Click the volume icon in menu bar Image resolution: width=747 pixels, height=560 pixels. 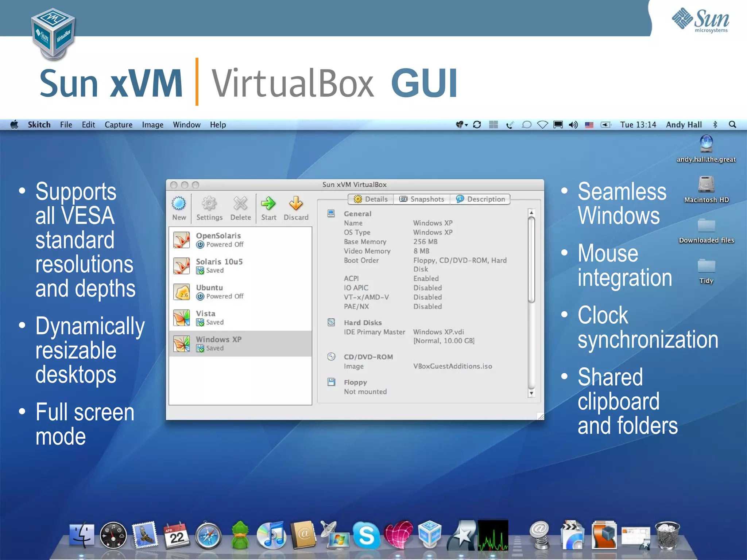[573, 125]
